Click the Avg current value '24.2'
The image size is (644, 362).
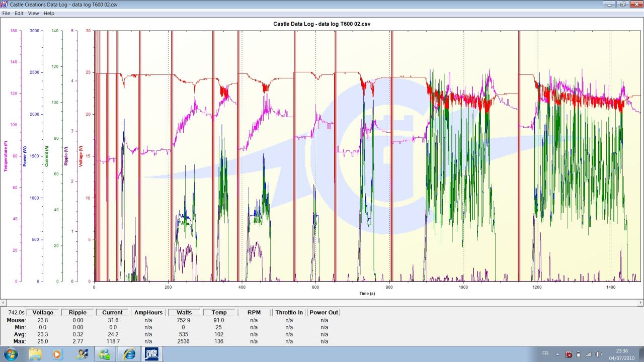(113, 334)
